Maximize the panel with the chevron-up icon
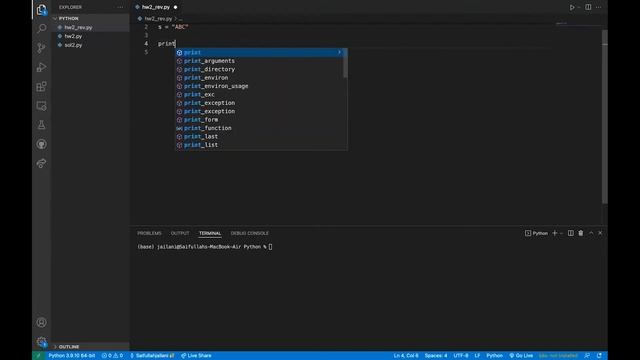This screenshot has height=360, width=640. point(591,233)
